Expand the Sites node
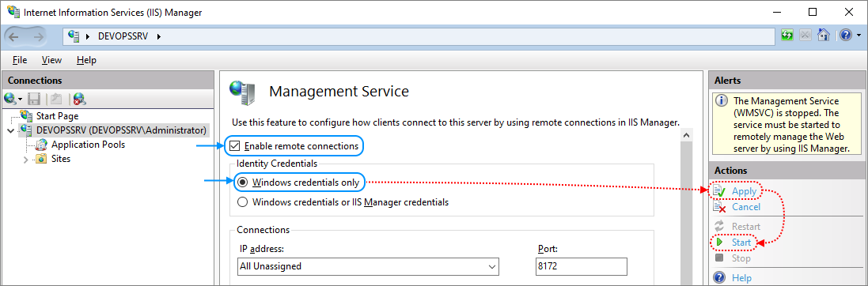This screenshot has height=286, width=868. tap(25, 160)
